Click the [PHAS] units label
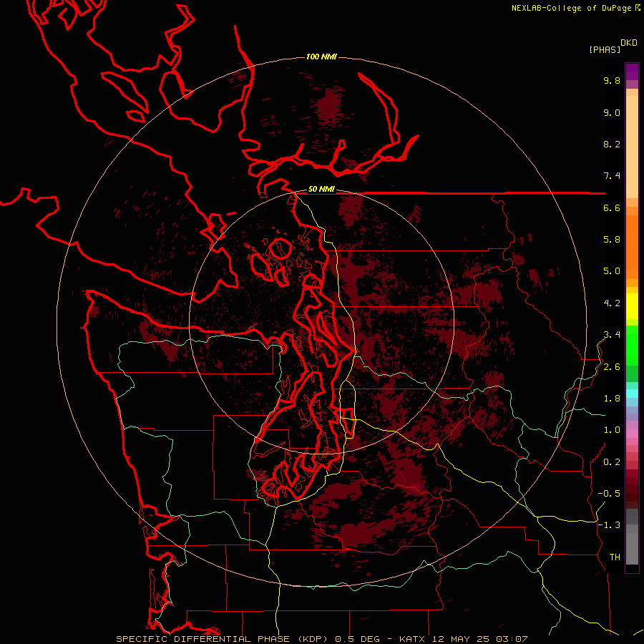The width and height of the screenshot is (644, 644). coord(605,49)
